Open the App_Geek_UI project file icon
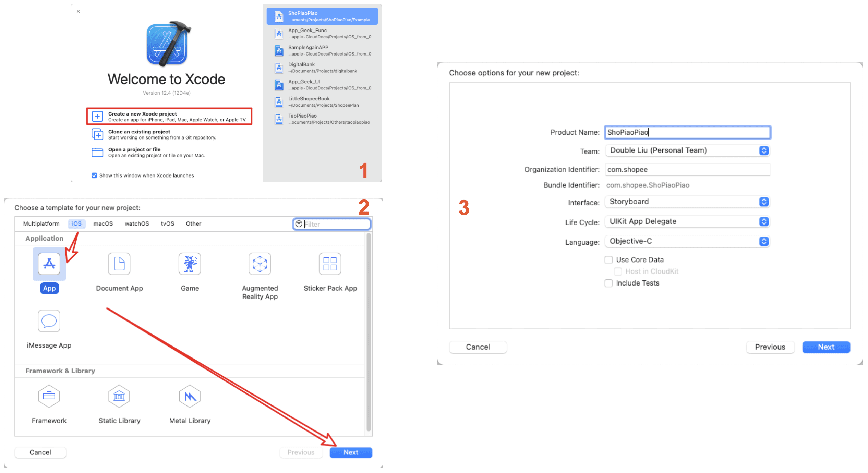 coord(279,85)
